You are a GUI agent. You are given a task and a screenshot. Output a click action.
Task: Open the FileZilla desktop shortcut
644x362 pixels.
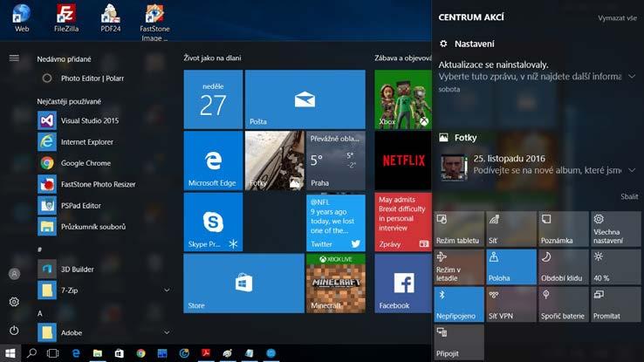(66, 18)
